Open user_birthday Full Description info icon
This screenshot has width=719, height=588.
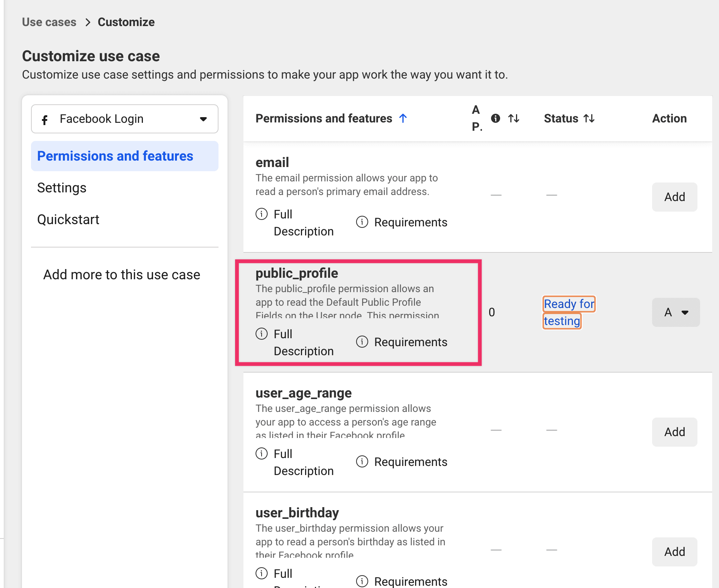pos(261,573)
